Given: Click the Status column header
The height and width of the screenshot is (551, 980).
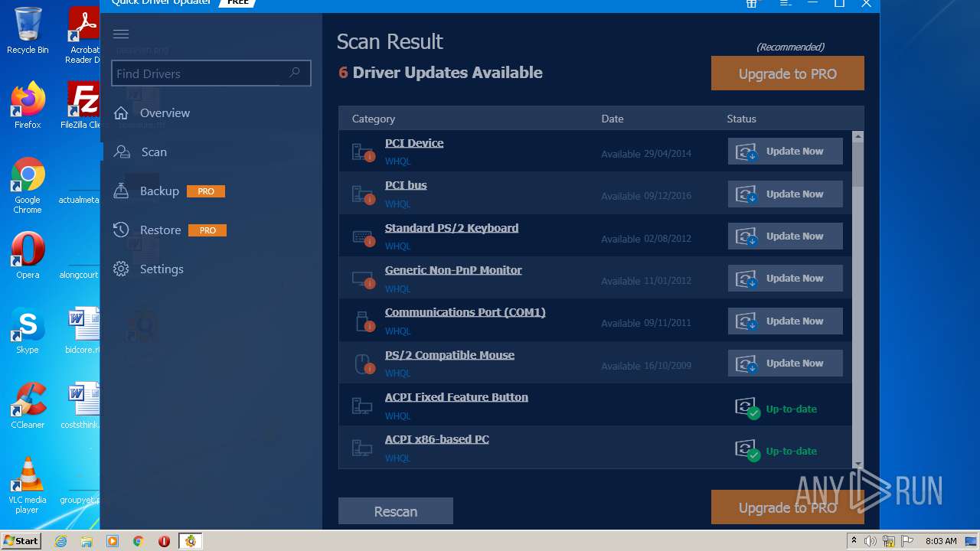Looking at the screenshot, I should click(x=741, y=119).
